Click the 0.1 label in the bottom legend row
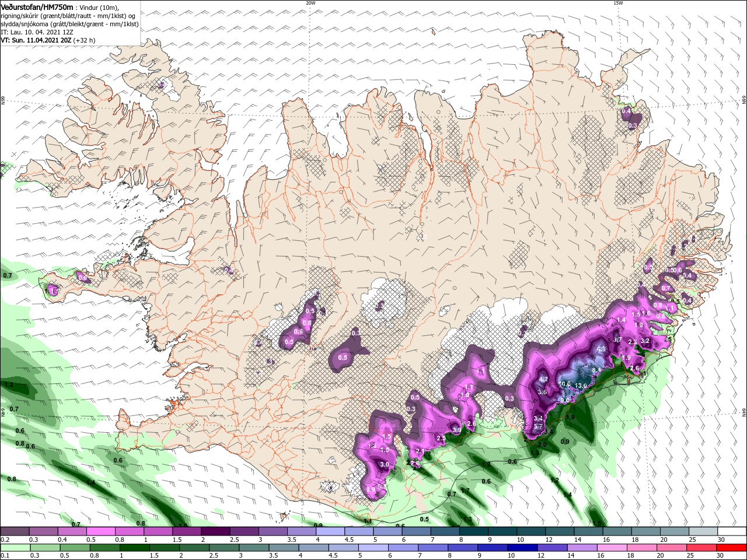Screen dimensions: 747x560 [5, 556]
